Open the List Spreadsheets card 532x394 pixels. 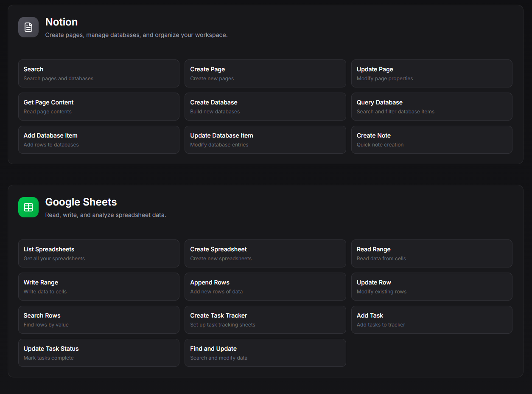(99, 253)
